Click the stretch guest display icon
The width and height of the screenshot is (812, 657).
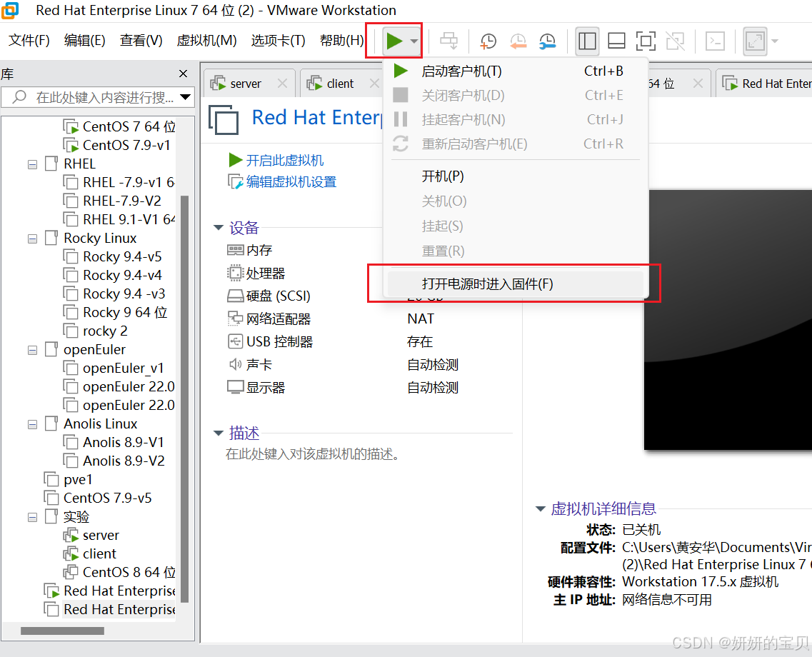755,41
